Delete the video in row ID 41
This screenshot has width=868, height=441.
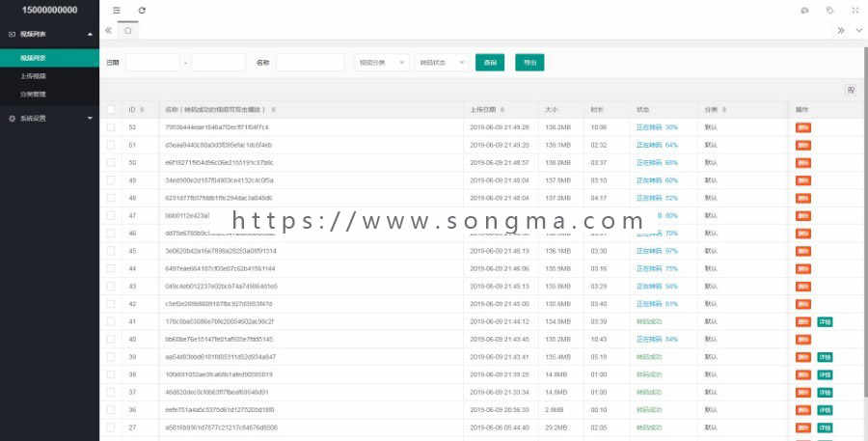tap(803, 322)
